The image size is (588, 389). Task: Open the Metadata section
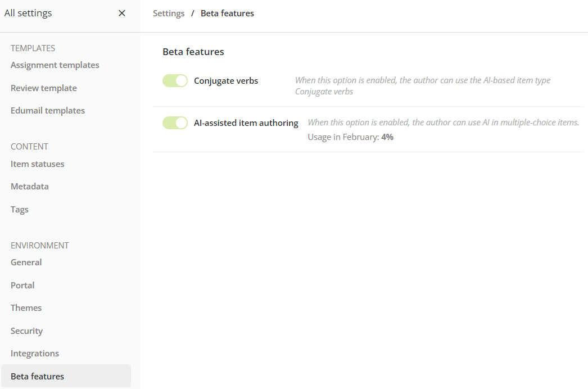(x=29, y=186)
